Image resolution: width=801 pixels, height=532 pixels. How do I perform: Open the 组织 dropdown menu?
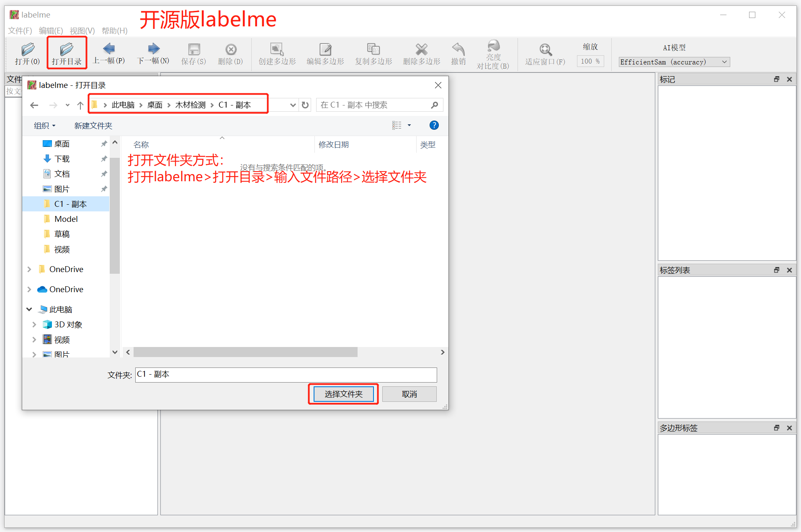pyautogui.click(x=44, y=126)
